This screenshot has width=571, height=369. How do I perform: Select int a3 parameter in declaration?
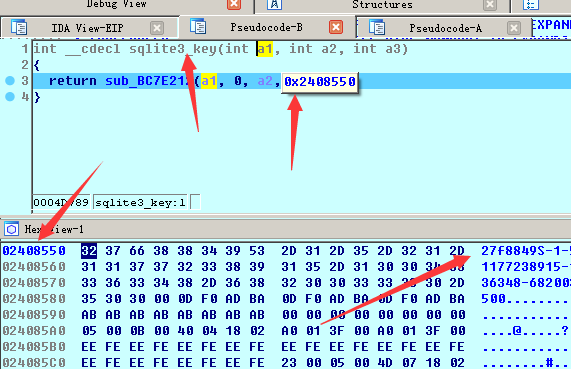(x=377, y=49)
